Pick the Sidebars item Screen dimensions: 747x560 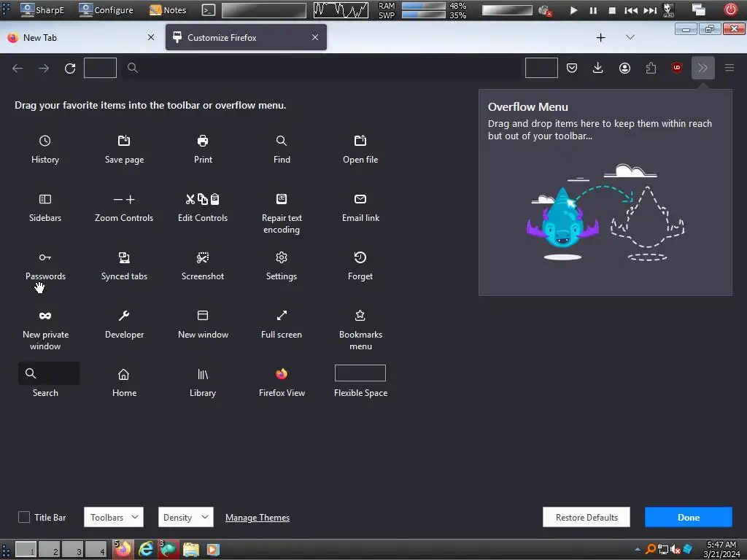click(44, 208)
